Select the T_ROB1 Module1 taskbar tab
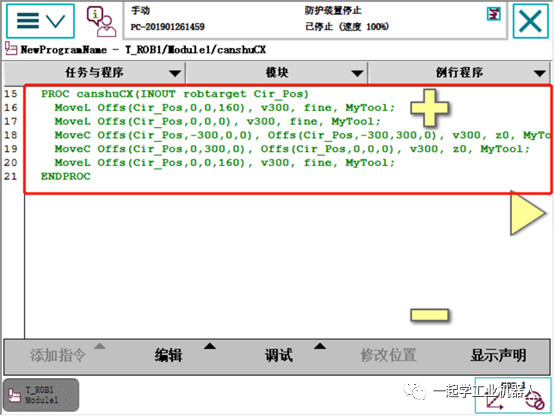 pyautogui.click(x=41, y=395)
